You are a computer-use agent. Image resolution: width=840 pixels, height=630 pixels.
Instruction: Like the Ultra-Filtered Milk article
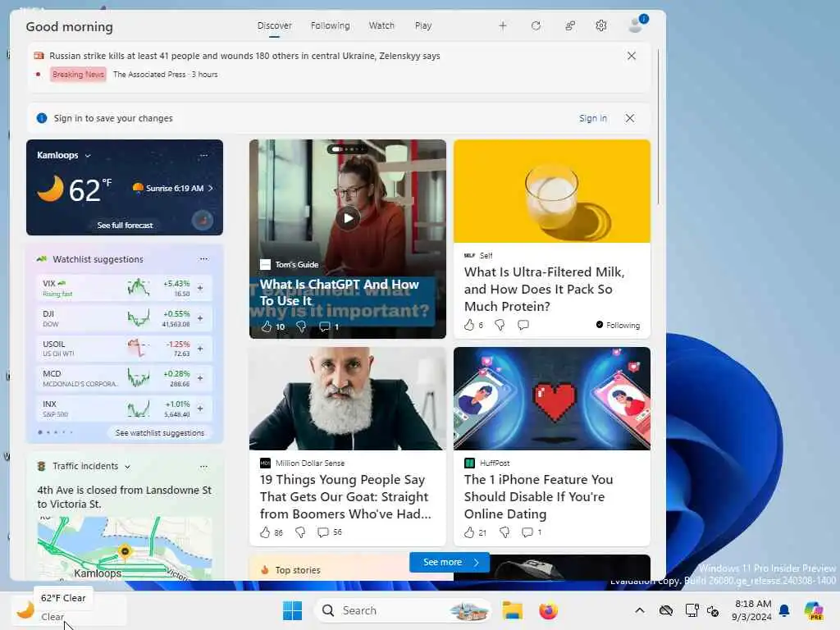[x=469, y=325]
